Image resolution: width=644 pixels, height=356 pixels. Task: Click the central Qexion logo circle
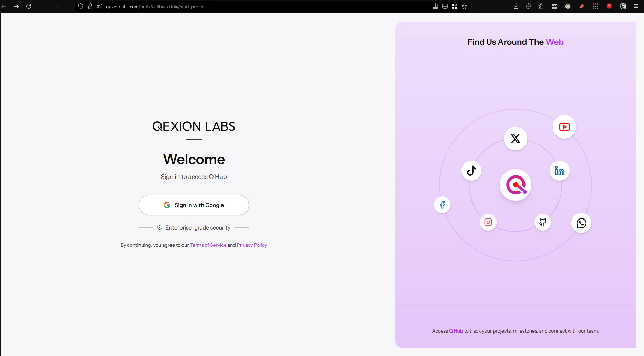point(515,185)
